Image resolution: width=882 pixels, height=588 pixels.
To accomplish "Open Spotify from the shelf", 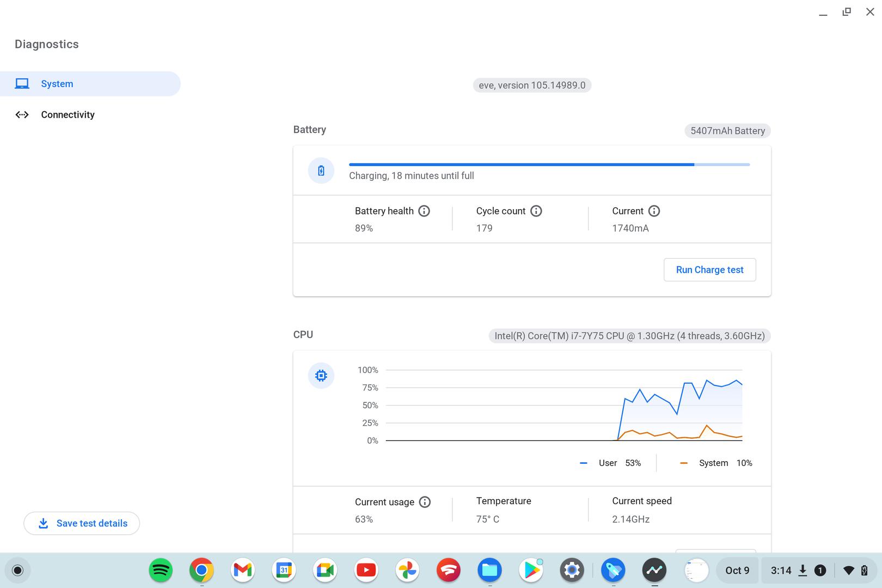I will pos(161,571).
